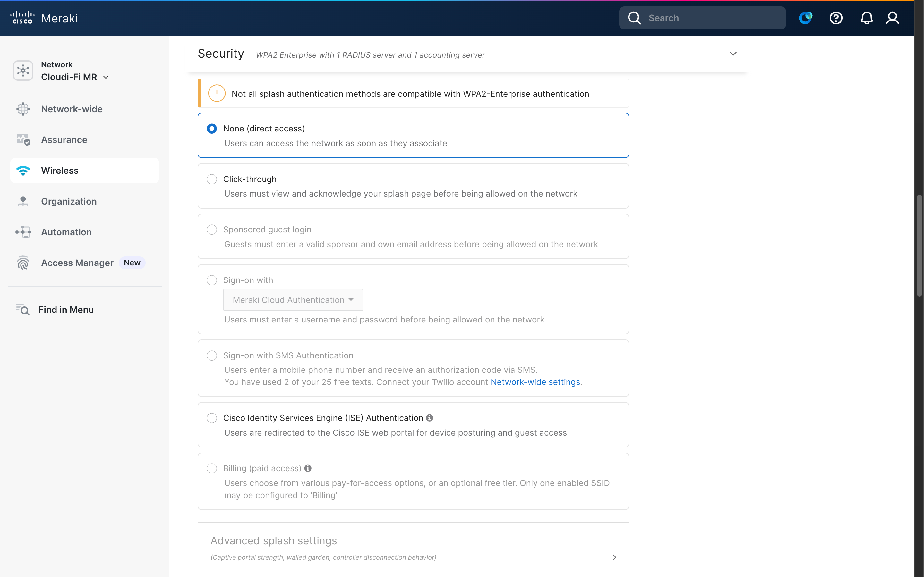Click the Cisco AI assistant icon
This screenshot has height=577, width=924.
(x=805, y=18)
